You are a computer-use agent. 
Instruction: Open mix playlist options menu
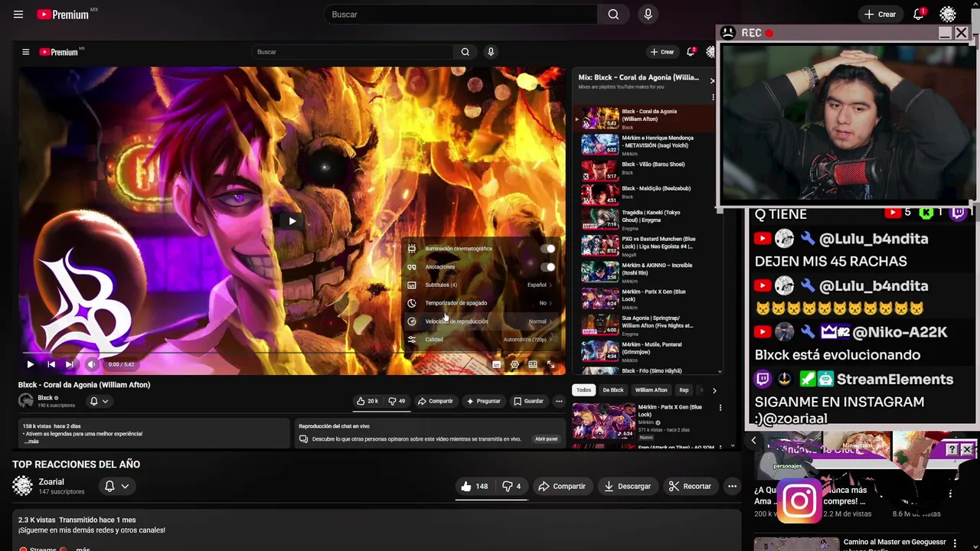click(x=713, y=97)
